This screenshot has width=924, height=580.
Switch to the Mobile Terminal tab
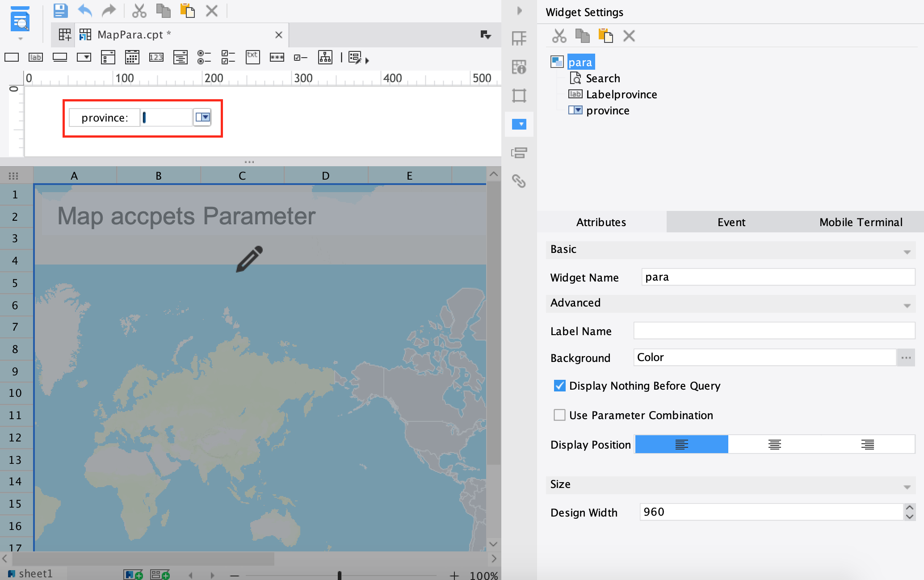click(x=861, y=222)
